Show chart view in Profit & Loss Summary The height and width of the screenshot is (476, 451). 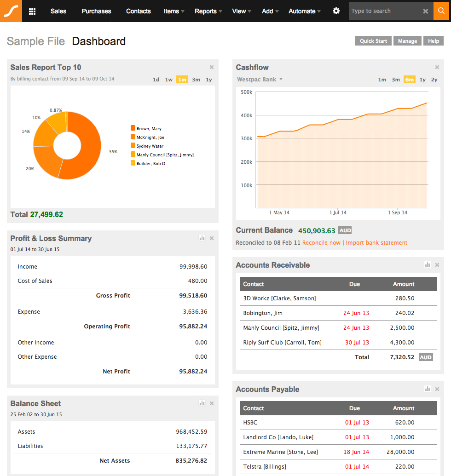point(202,238)
